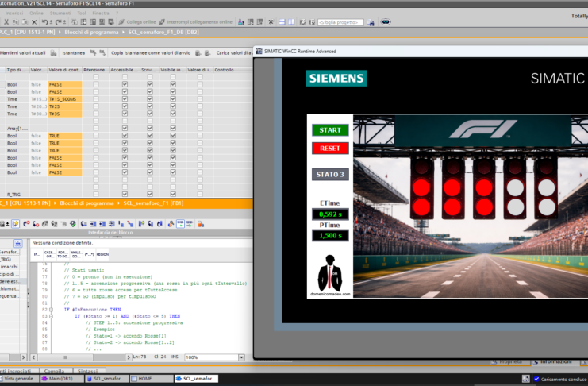Click the Split editor vertically icon

click(x=291, y=22)
